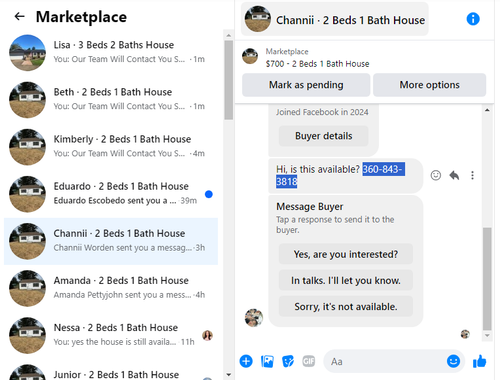The image size is (500, 380).
Task: Attach a photo file
Action: point(267,361)
